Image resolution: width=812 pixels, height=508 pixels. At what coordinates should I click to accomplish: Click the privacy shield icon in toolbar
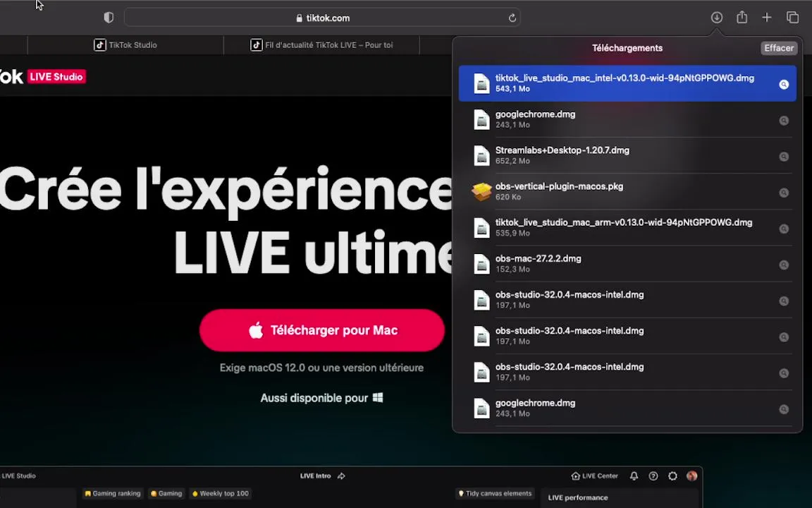[x=109, y=18]
